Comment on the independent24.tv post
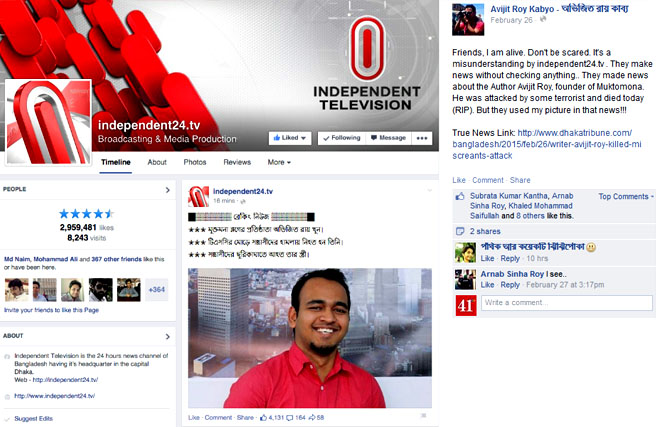Screen dimensions: 660x427 (x=218, y=418)
